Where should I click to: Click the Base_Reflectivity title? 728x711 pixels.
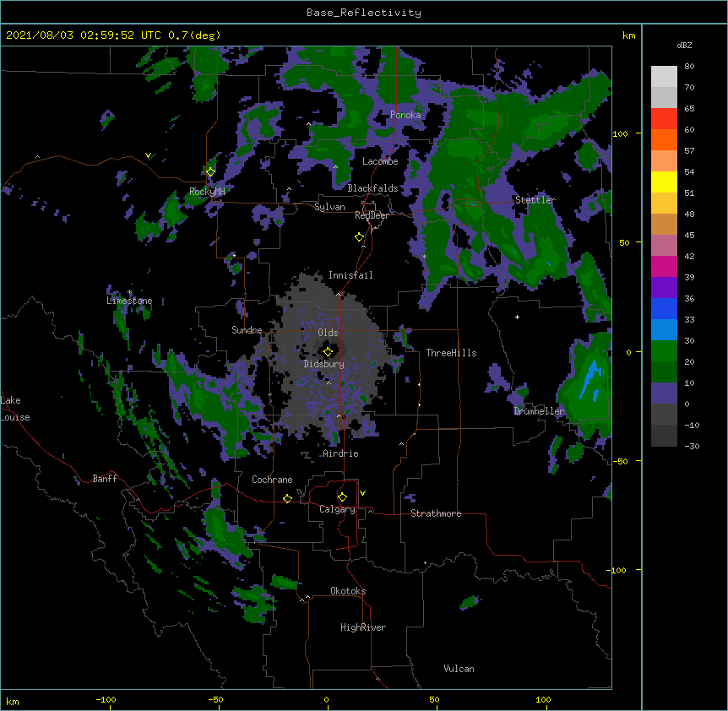coord(364,13)
